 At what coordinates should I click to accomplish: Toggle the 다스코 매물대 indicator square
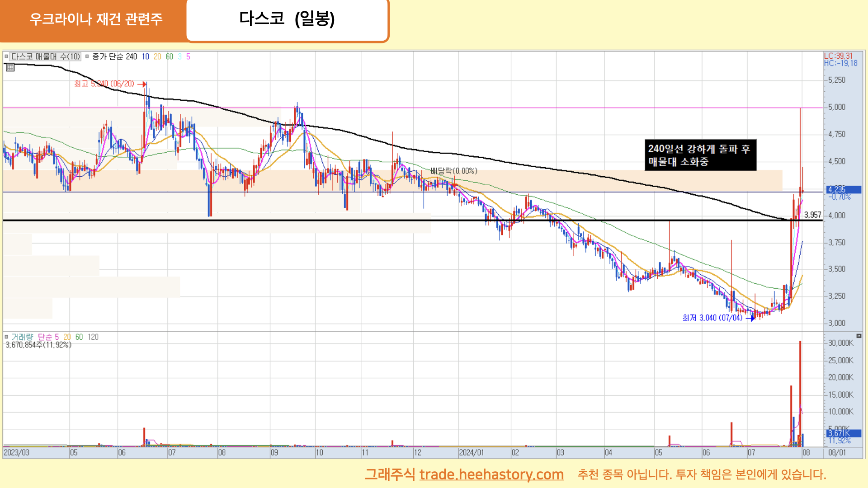click(6, 56)
